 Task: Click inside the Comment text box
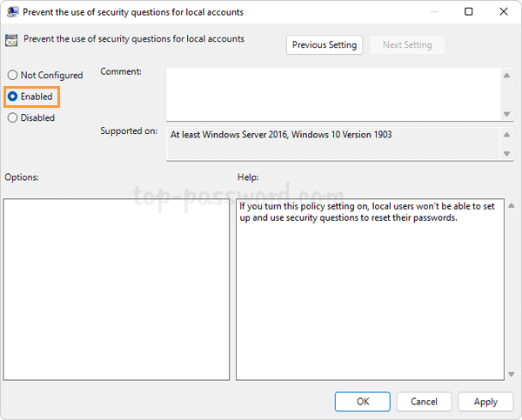point(332,94)
